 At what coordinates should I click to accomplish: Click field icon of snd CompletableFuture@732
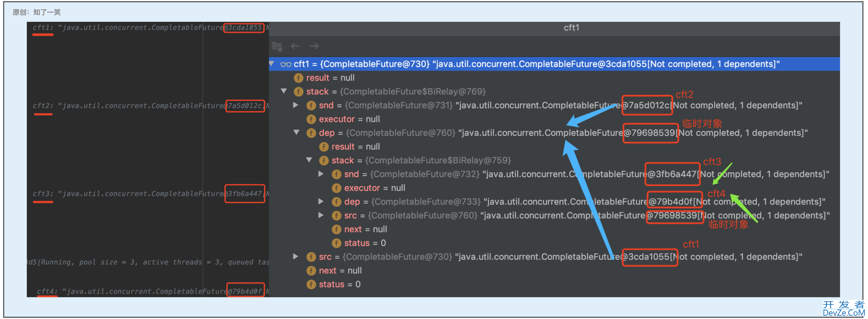click(336, 174)
